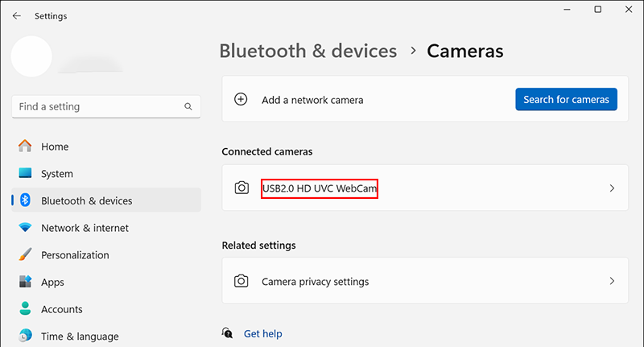Open the Get help link
644x347 pixels.
click(262, 333)
